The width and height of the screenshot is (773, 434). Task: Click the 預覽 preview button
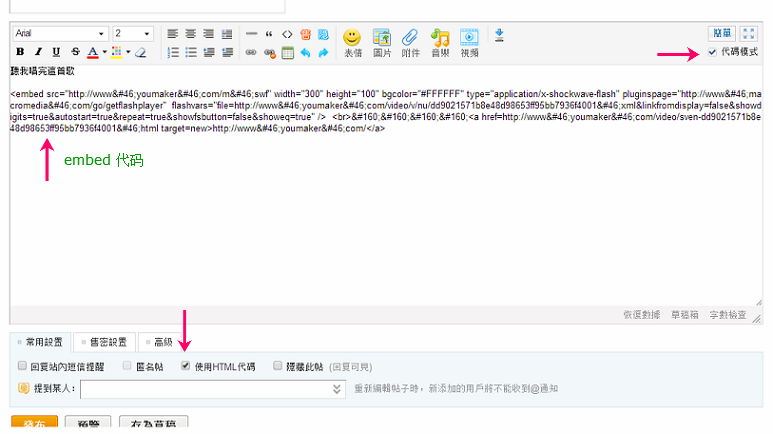(x=87, y=424)
